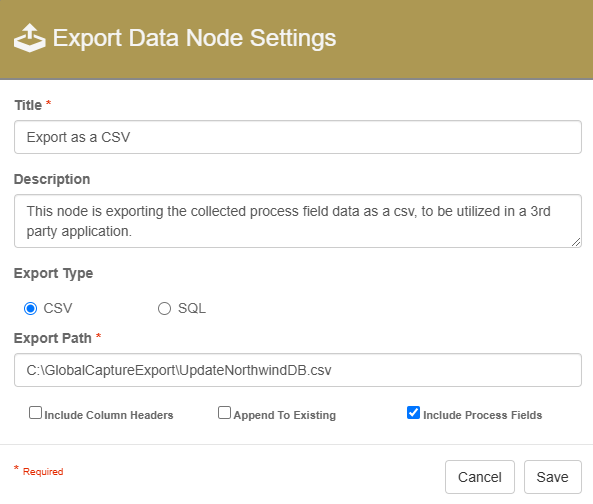Click into the Title input field

tap(298, 137)
